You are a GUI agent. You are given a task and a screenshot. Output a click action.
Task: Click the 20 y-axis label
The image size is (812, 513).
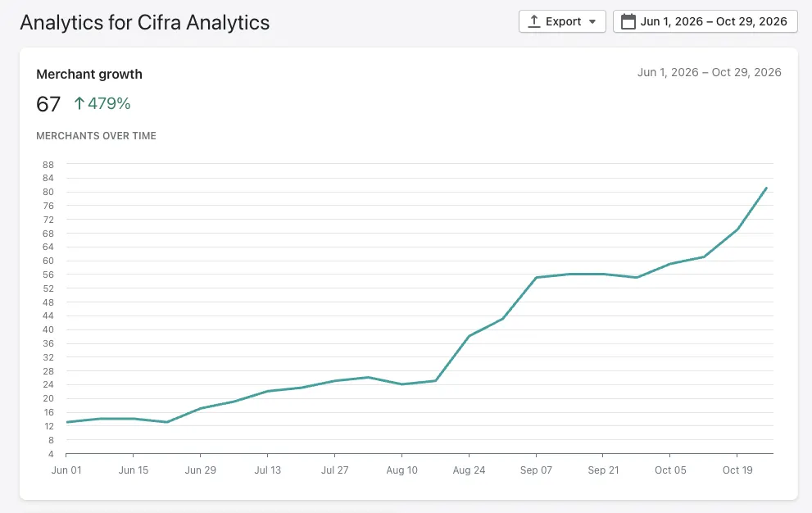(48, 398)
